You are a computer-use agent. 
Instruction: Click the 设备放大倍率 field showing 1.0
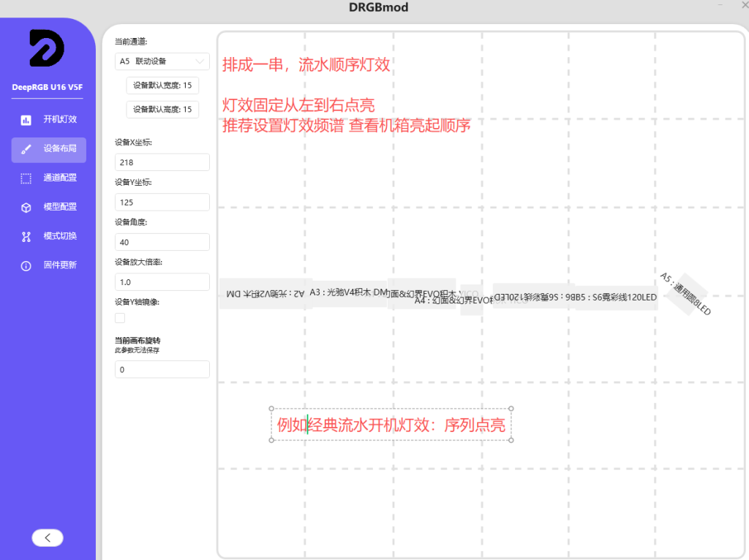pos(162,282)
